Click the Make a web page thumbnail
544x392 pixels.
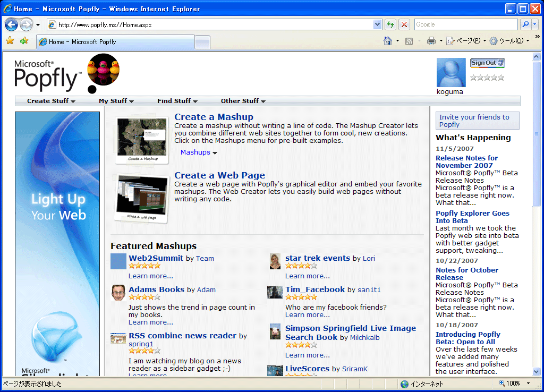pyautogui.click(x=141, y=199)
